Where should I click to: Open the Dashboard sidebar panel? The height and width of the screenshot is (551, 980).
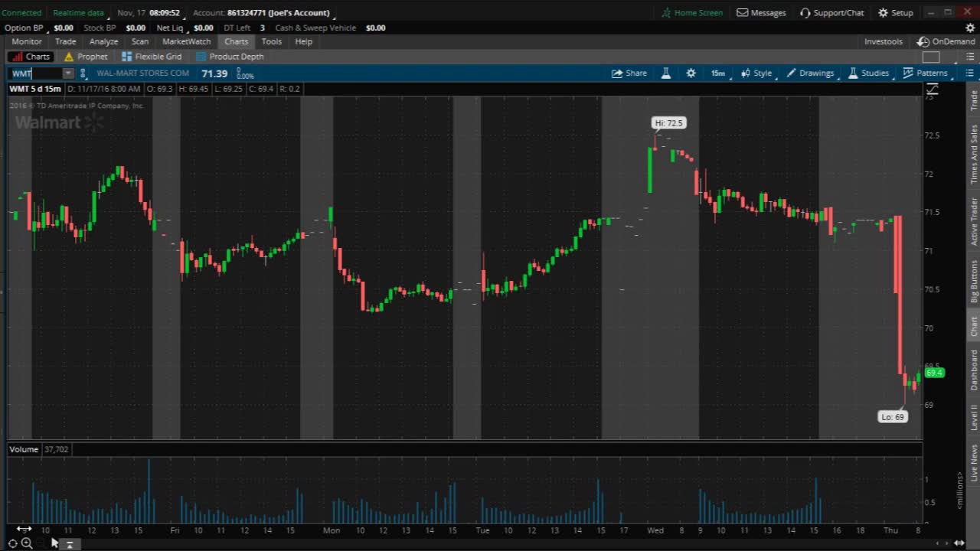pyautogui.click(x=974, y=370)
